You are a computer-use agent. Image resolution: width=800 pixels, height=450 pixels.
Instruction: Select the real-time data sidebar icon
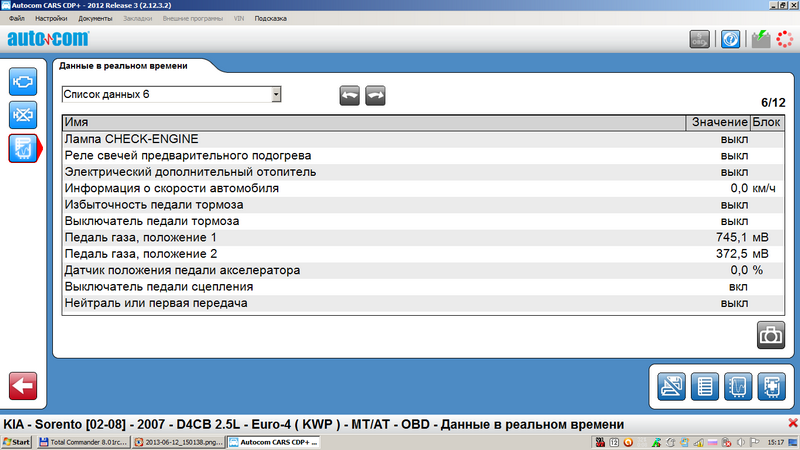coord(23,148)
